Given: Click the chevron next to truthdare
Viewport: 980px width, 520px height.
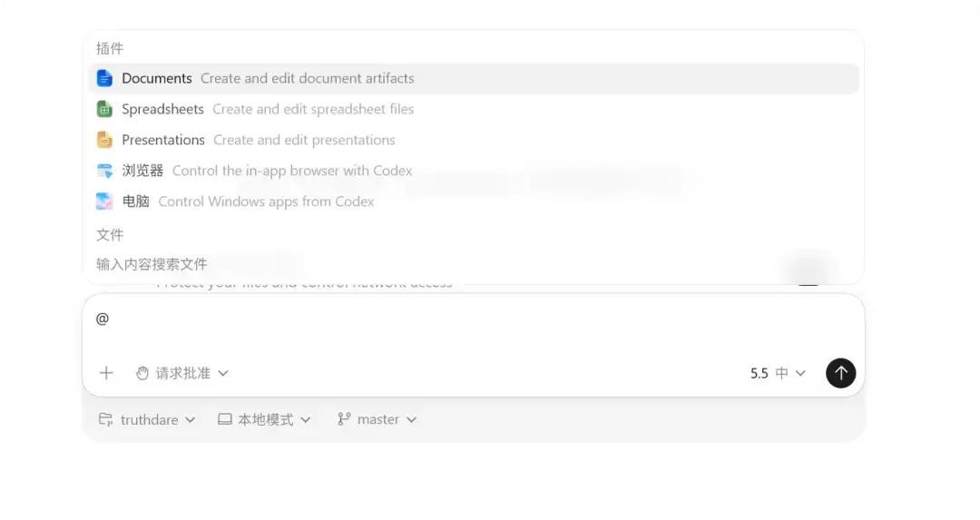Looking at the screenshot, I should coord(190,420).
